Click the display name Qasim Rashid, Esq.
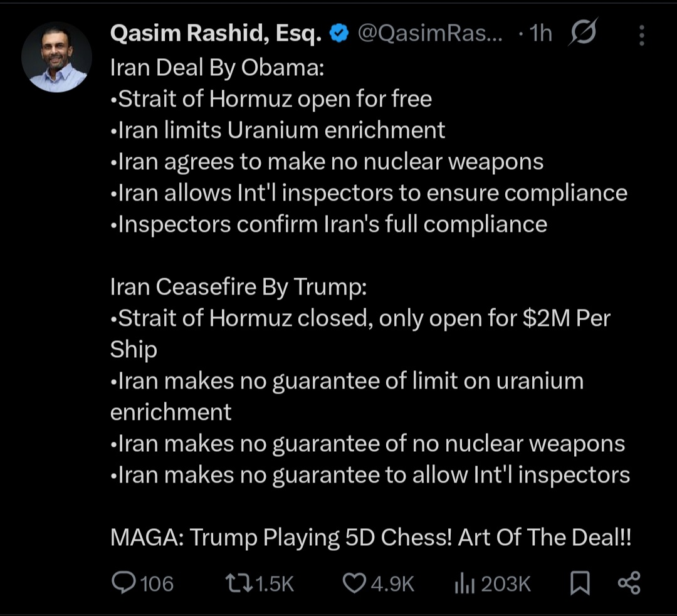 coord(216,34)
